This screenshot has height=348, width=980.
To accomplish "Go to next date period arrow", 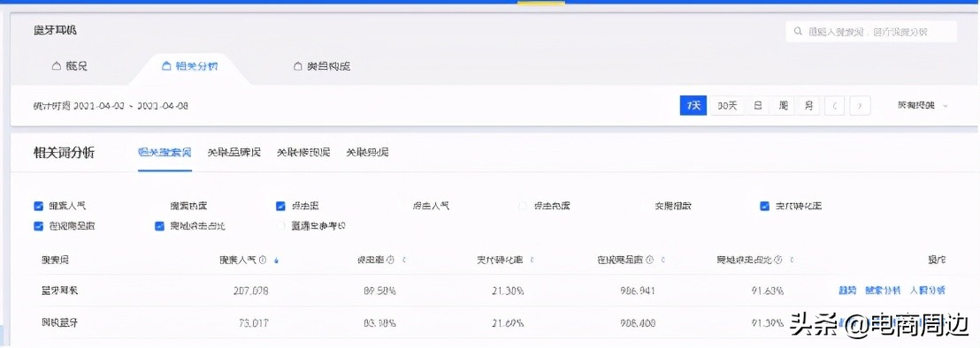I will point(860,105).
